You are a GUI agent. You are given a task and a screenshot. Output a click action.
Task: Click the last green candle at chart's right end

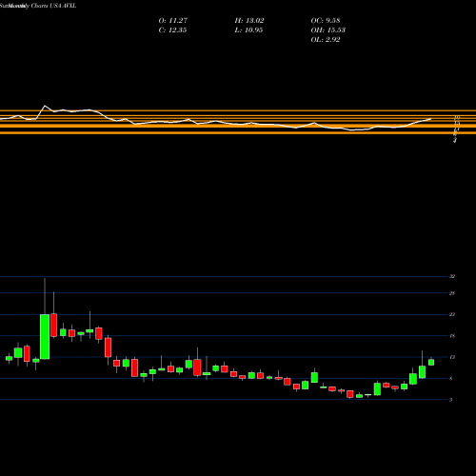(431, 363)
